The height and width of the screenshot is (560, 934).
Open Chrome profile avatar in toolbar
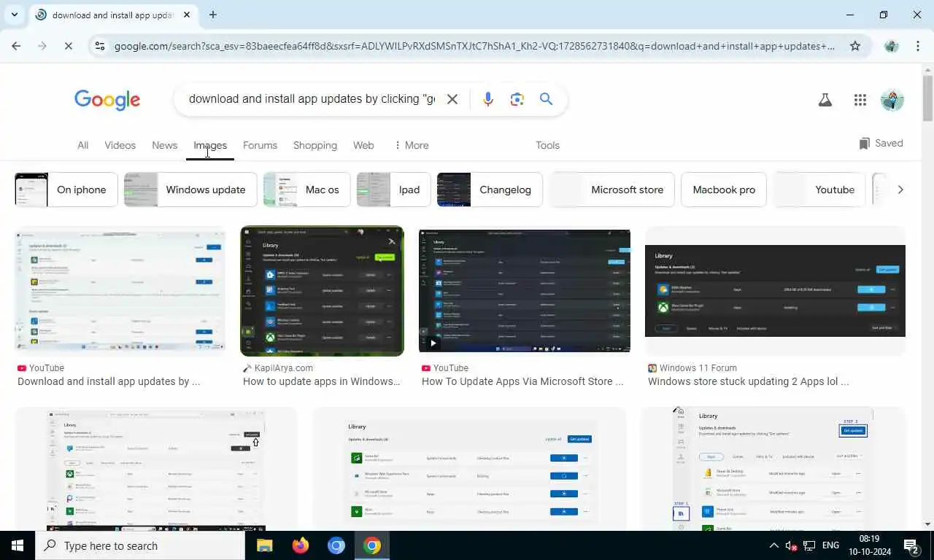(891, 46)
